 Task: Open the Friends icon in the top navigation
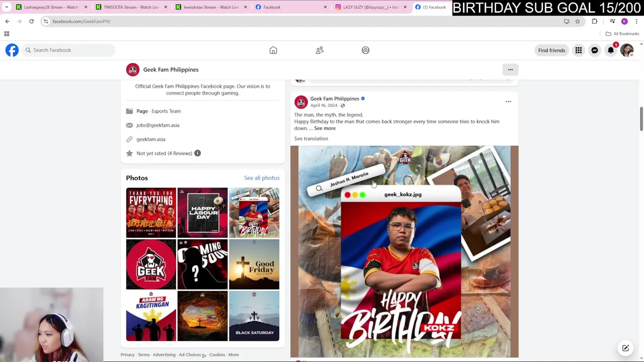[x=319, y=50]
